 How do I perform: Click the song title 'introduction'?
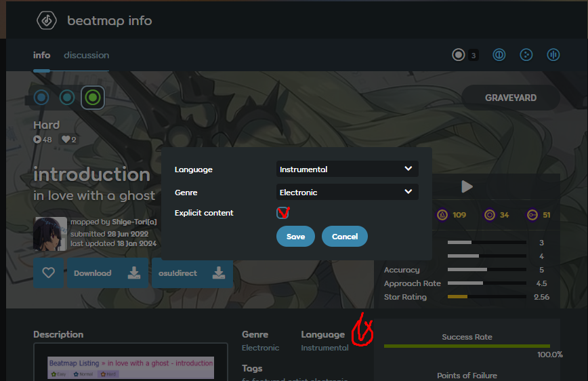tap(92, 174)
